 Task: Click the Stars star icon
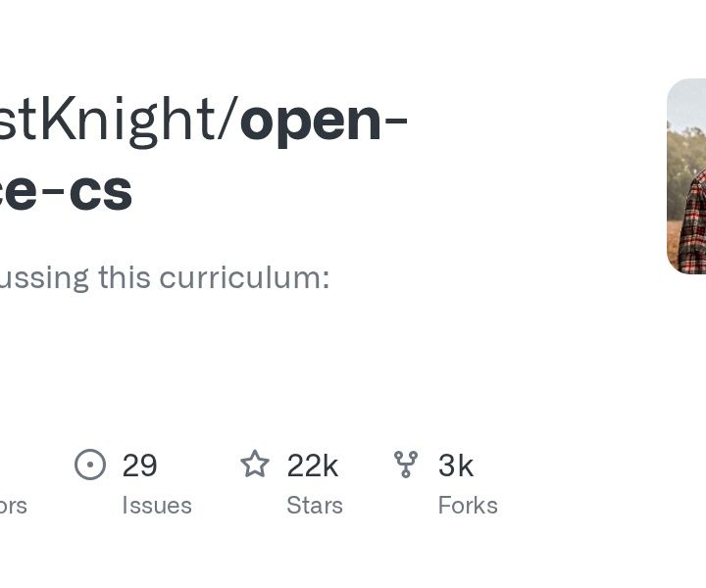255,464
